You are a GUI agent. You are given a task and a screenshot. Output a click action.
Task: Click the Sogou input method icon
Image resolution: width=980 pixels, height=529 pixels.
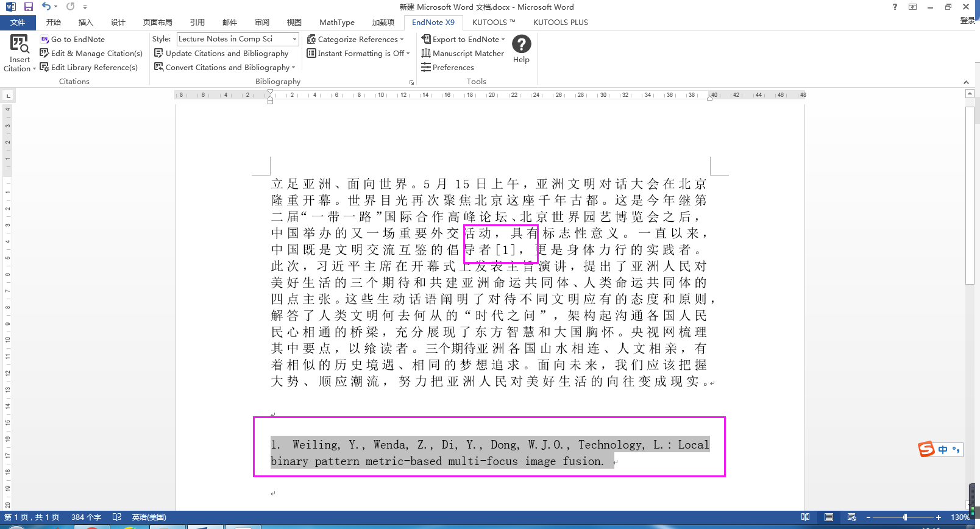[x=926, y=449]
